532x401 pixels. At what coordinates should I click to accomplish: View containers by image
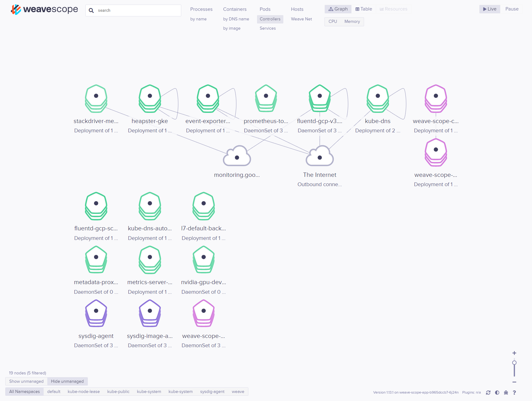click(232, 28)
